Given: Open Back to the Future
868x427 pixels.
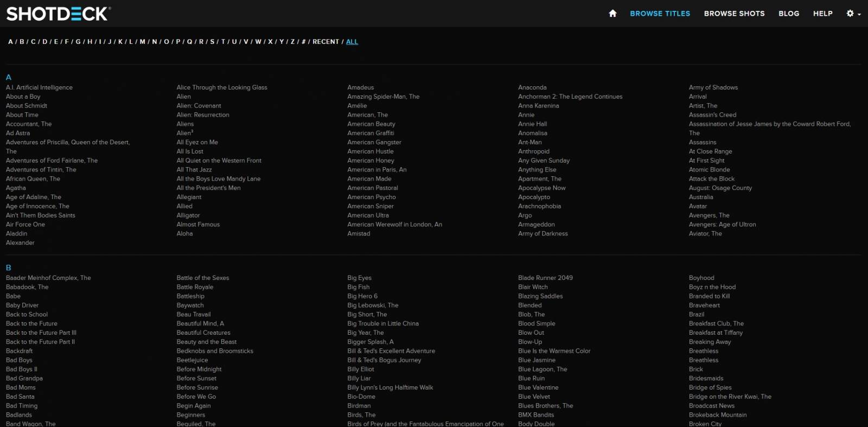Looking at the screenshot, I should pos(31,323).
